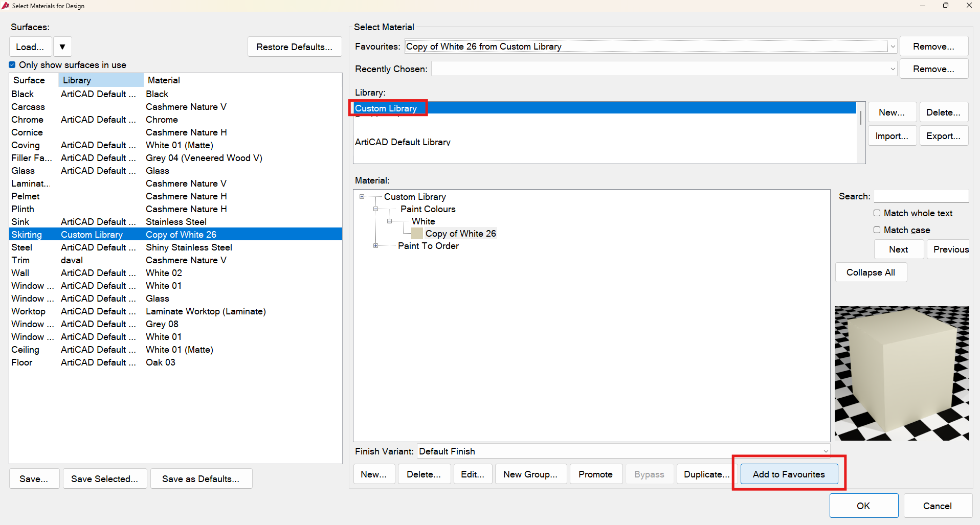Open the Recently Chosen dropdown
Viewport: 980px width, 525px height.
[893, 69]
